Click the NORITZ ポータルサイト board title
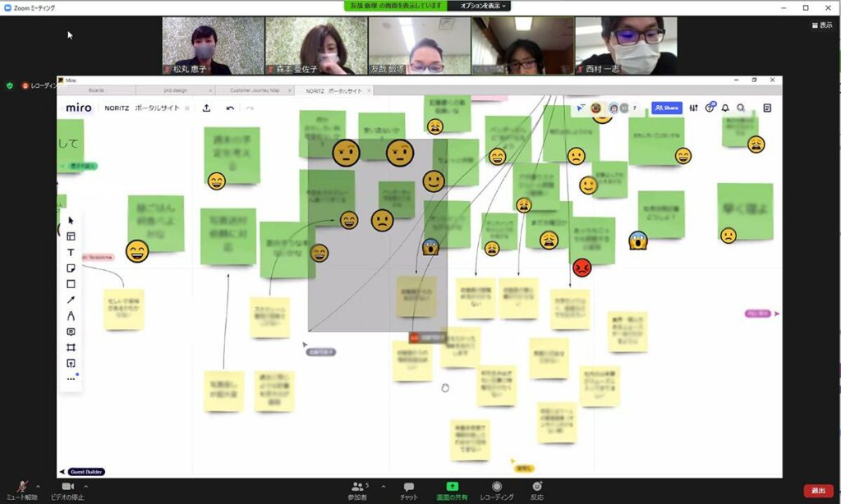The height and width of the screenshot is (504, 841). (x=141, y=108)
